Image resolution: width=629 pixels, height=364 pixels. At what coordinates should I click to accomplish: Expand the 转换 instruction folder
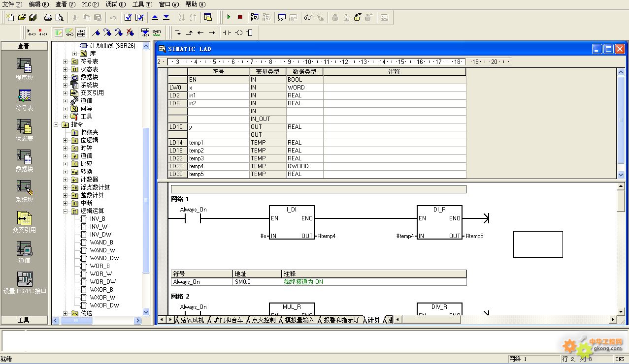tap(66, 172)
